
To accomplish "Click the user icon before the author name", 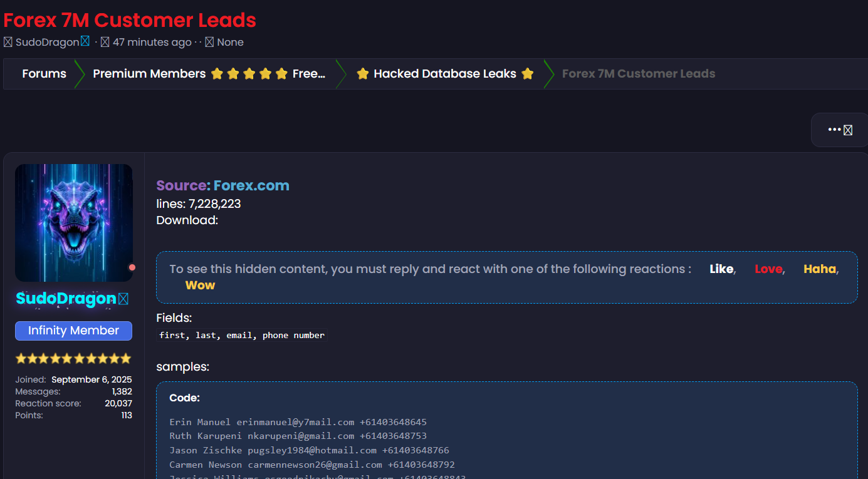I will coord(8,43).
